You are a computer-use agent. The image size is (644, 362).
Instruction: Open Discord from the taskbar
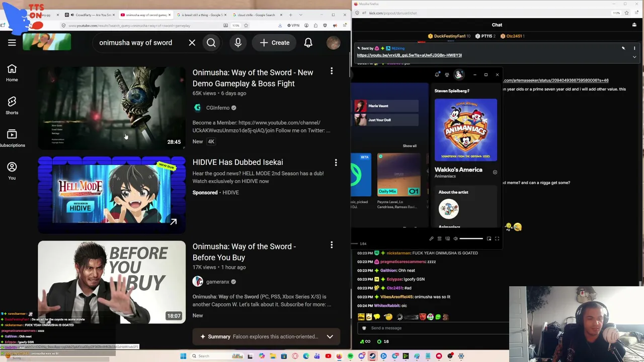click(361, 356)
